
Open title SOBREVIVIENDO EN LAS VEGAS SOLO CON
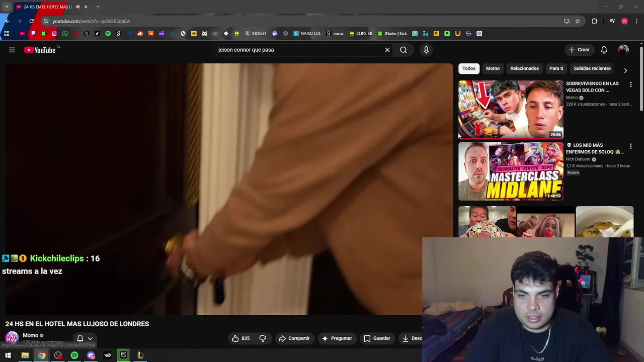click(x=592, y=87)
